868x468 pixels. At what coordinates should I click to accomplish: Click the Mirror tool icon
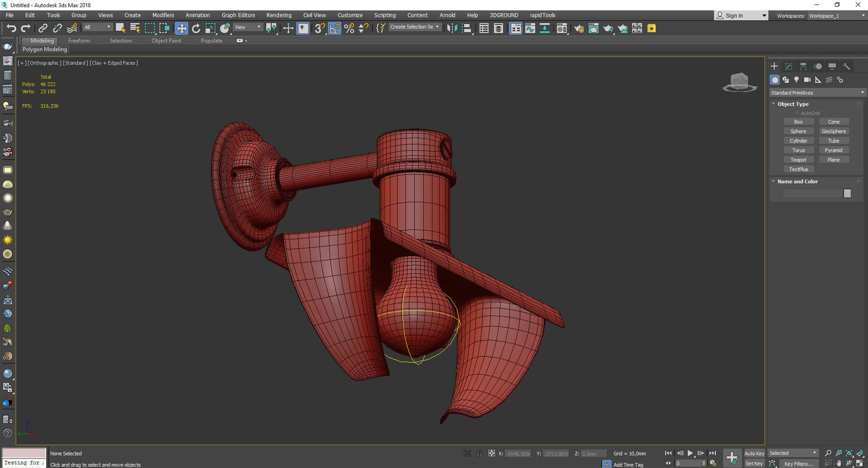[x=451, y=29]
